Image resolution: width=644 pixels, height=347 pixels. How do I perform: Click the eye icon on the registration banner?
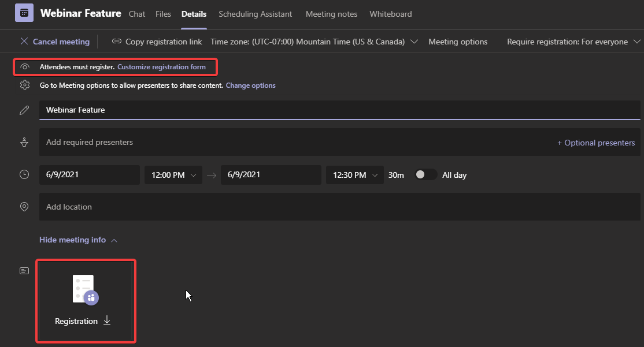pos(24,66)
